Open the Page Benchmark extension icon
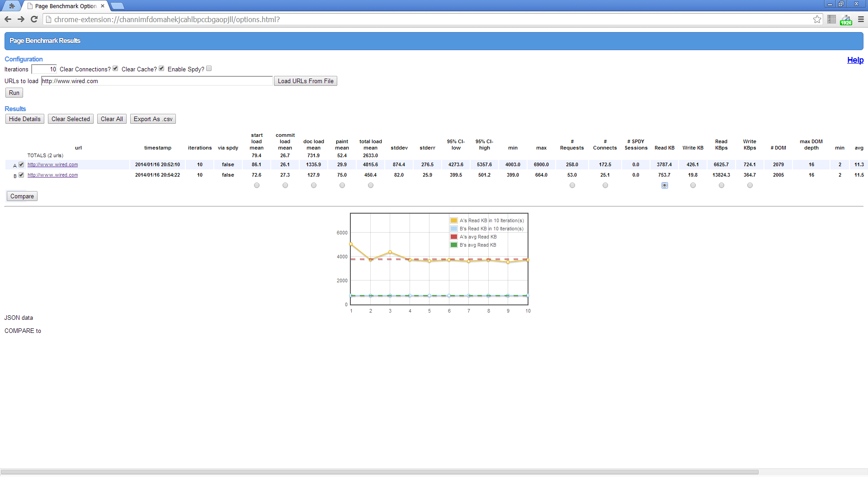Viewport: 868px width, 477px height. [x=846, y=19]
